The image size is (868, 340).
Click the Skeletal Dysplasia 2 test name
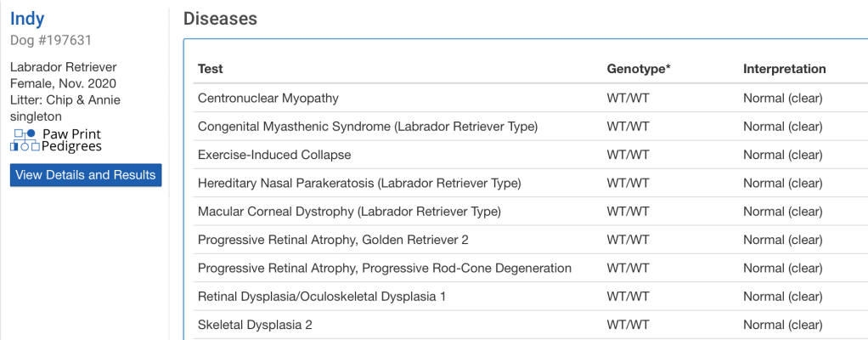(256, 325)
